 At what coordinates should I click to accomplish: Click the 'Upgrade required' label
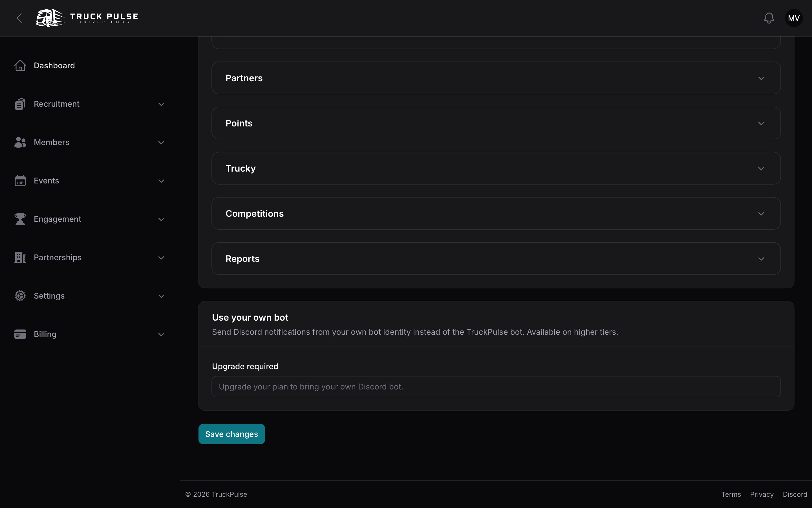[x=245, y=366]
